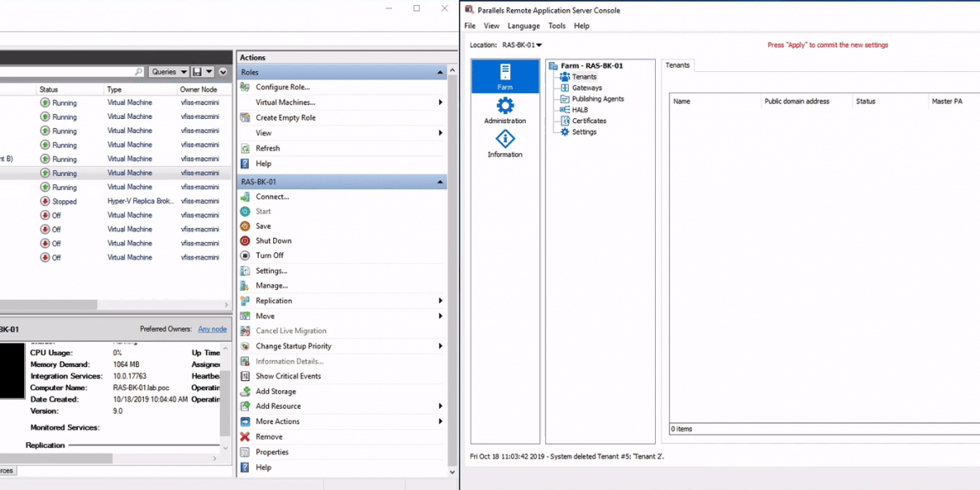Viewport: 980px width, 490px height.
Task: Click Configure Role in the Actions pane
Action: tap(282, 87)
